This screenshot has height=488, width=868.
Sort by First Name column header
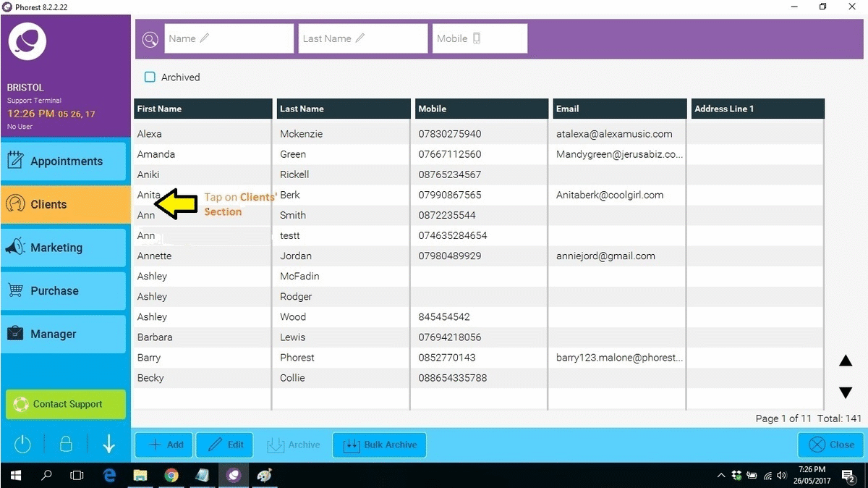[x=203, y=109]
